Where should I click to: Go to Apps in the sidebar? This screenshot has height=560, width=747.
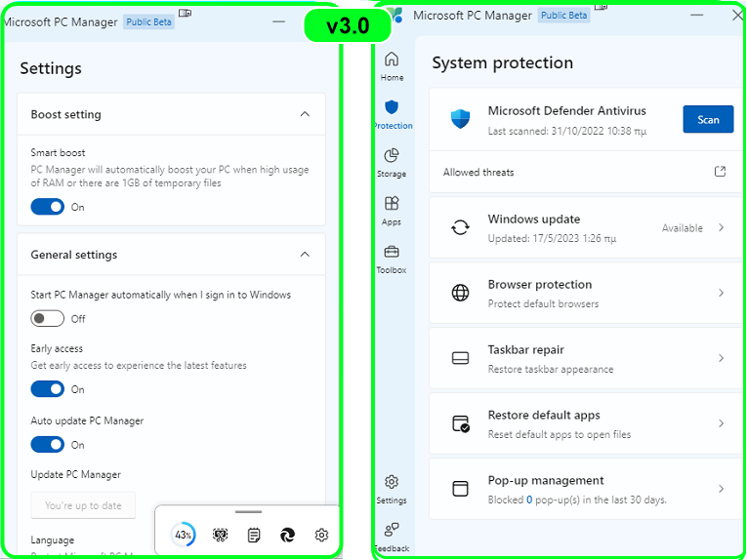click(392, 211)
